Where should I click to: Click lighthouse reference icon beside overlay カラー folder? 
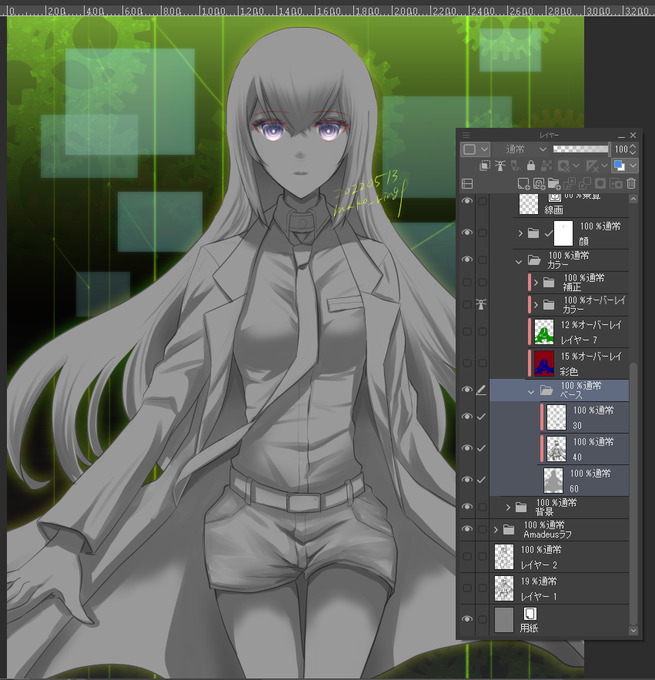coord(481,304)
